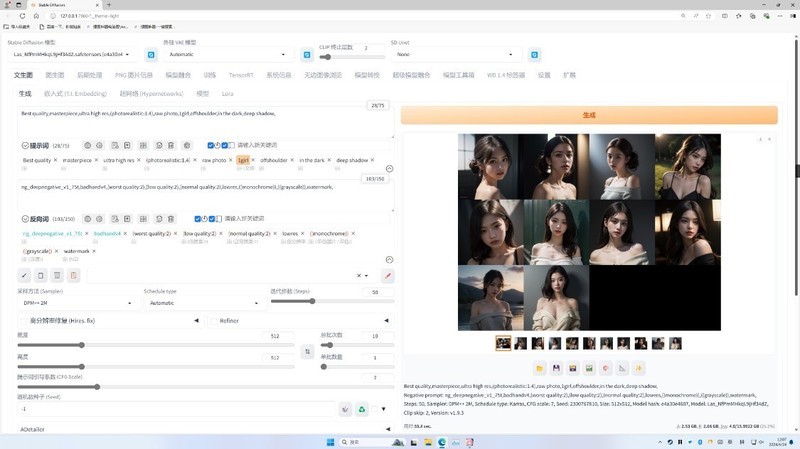Adjust the CFG Scale slider
The image size is (800, 449).
(97, 386)
